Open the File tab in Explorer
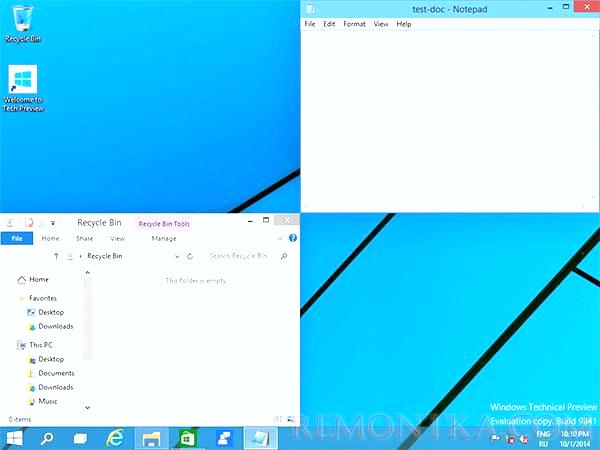Screen dimensions: 600x450 (17, 238)
